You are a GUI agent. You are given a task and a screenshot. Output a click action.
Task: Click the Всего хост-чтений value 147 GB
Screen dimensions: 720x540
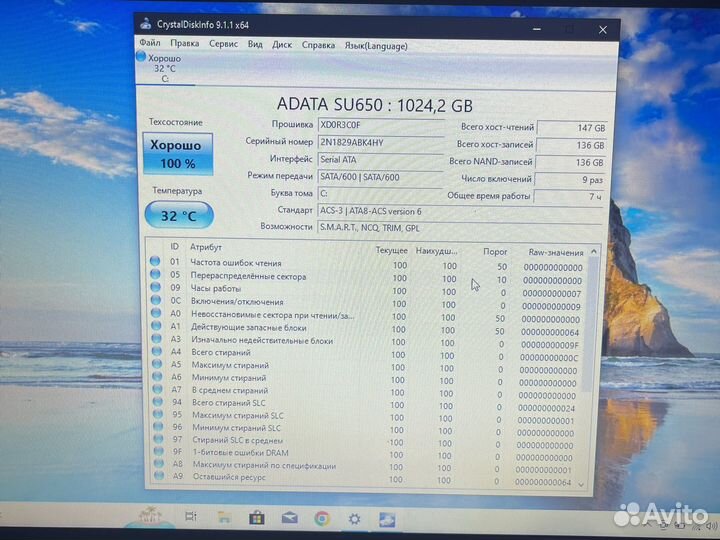pyautogui.click(x=572, y=128)
